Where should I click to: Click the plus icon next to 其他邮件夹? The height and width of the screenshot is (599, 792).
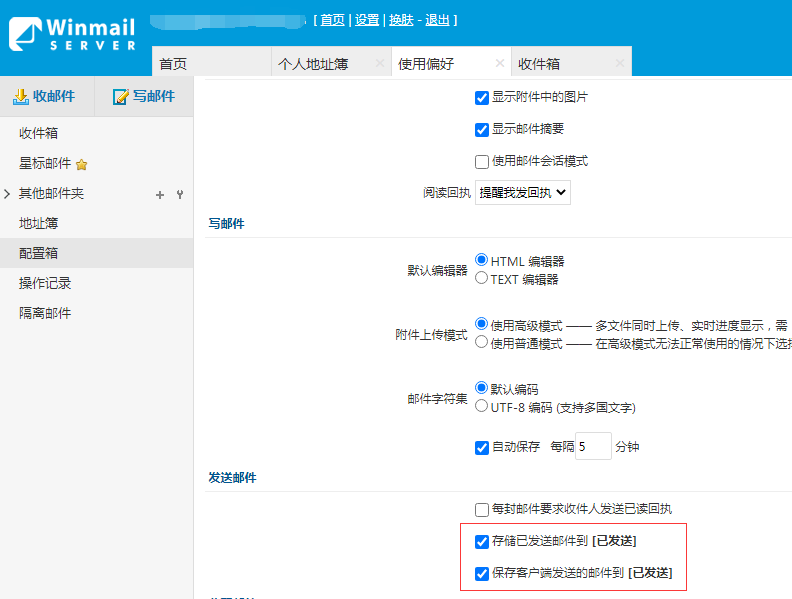159,195
